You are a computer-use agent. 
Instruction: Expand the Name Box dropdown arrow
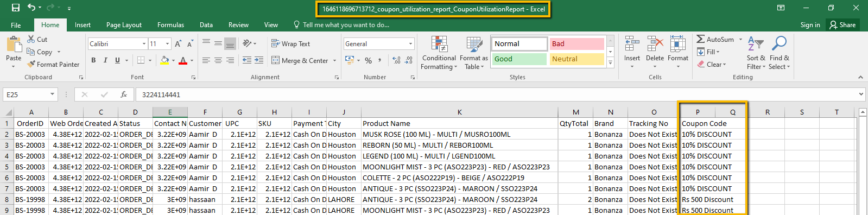[52, 94]
